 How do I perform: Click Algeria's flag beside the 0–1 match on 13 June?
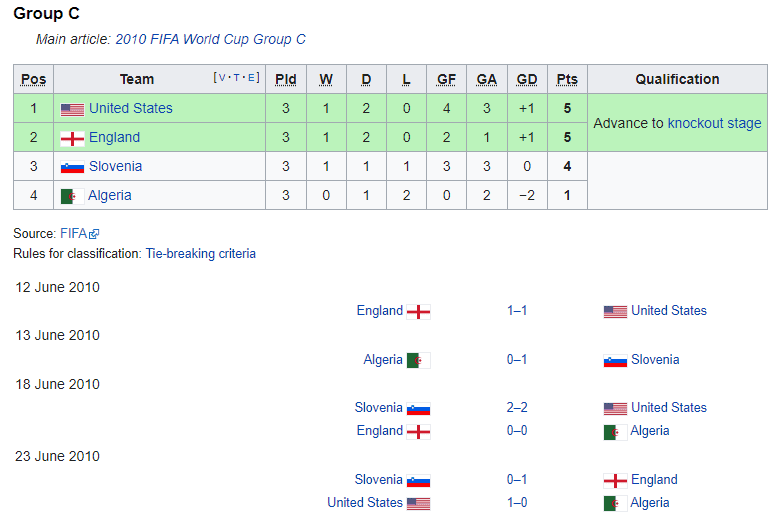419,360
